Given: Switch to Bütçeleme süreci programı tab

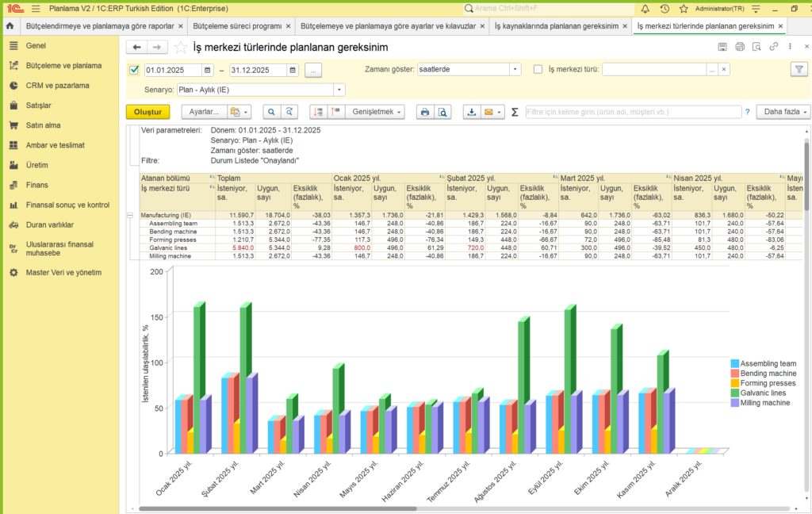Looking at the screenshot, I should [x=238, y=26].
